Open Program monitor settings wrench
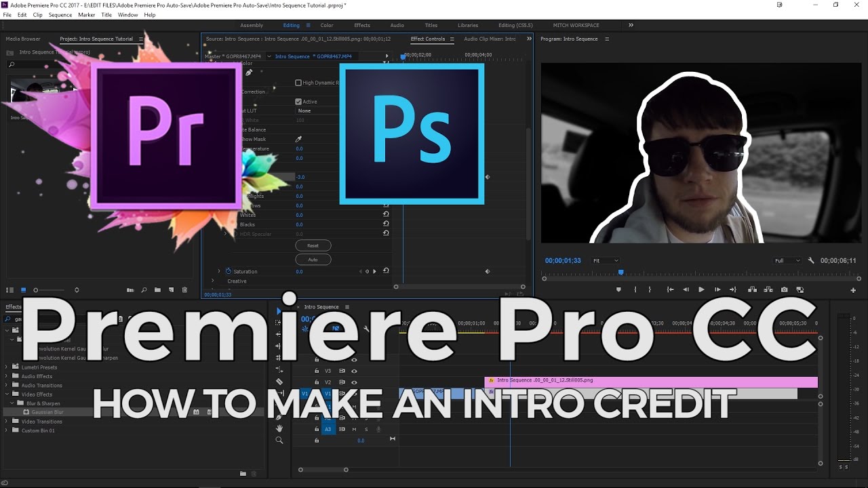Viewport: 868px width, 488px height. (x=811, y=260)
